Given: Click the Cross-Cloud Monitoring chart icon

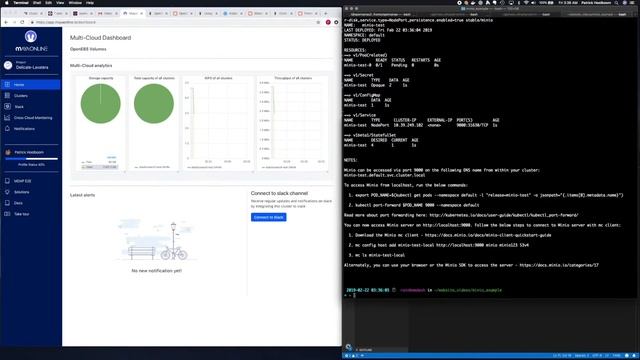Looking at the screenshot, I should click(x=7, y=118).
